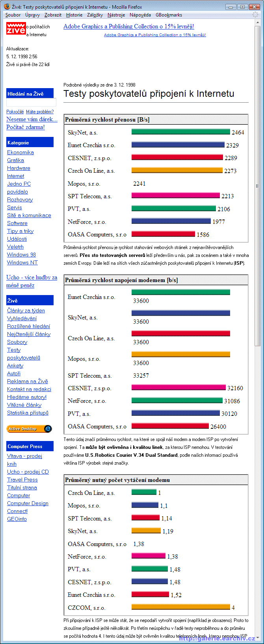
Task: Open the Ankety link
Action: tap(15, 365)
